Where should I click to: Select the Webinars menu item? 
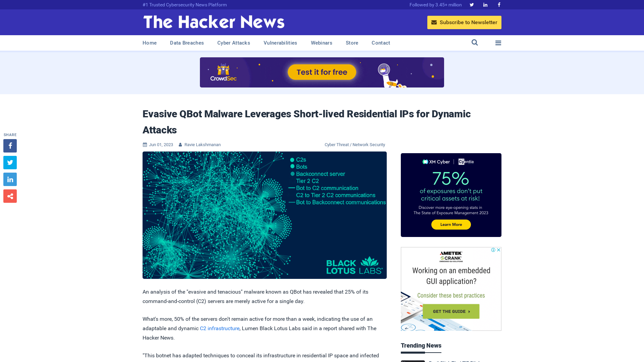[321, 43]
